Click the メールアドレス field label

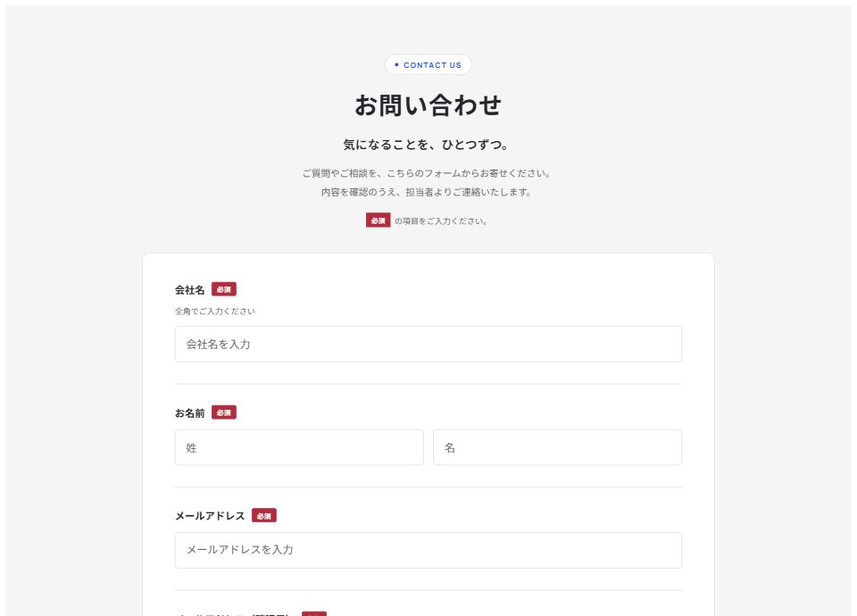click(210, 516)
